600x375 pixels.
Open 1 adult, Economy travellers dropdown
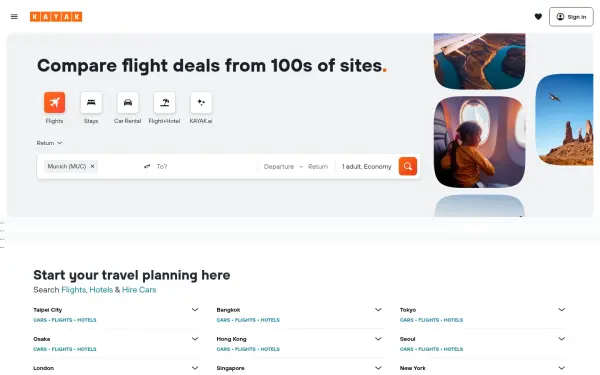click(367, 166)
